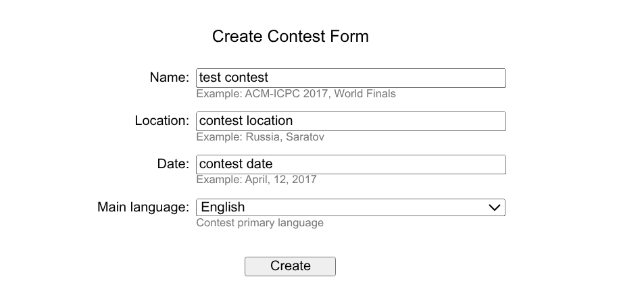Click the 'Name:' label

click(x=169, y=78)
